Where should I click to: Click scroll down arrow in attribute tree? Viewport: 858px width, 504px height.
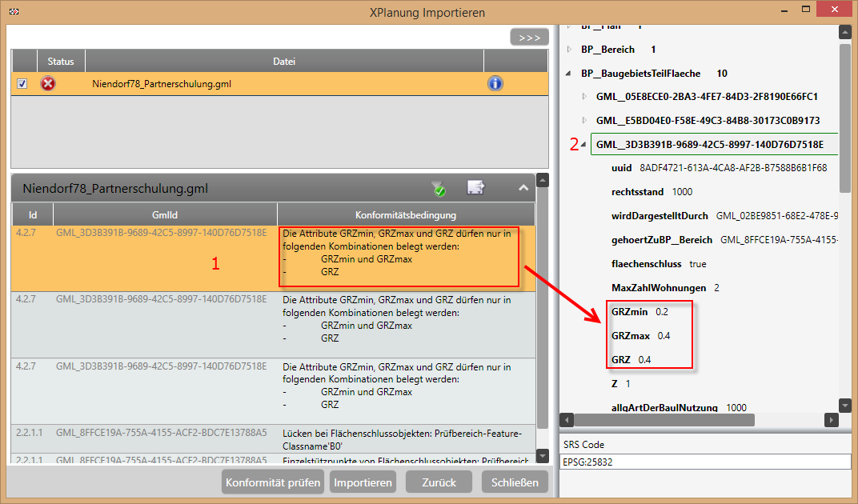844,406
